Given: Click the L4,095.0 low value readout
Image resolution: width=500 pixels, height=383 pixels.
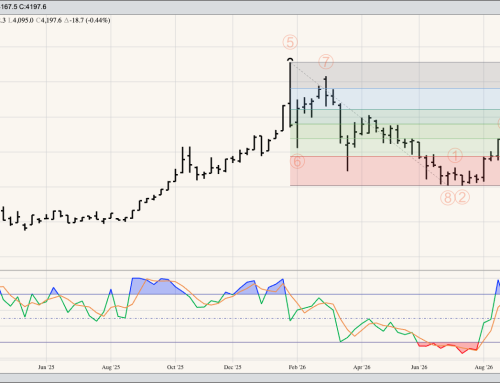Looking at the screenshot, I should tap(20, 20).
